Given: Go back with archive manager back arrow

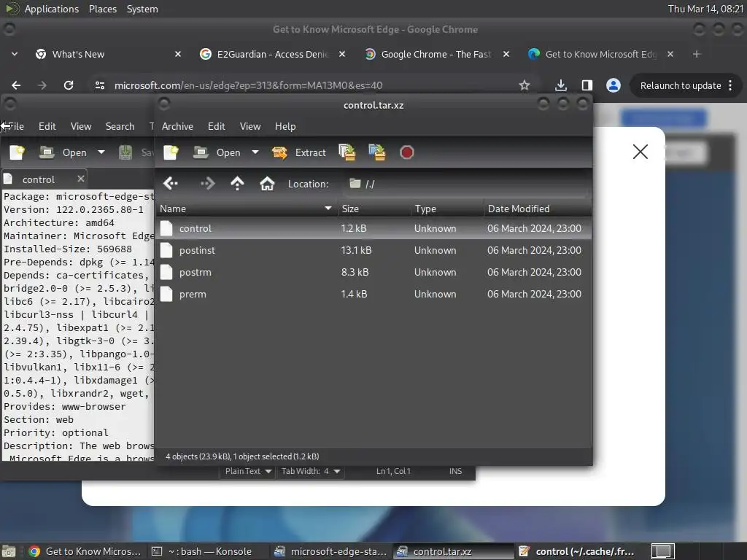Looking at the screenshot, I should point(171,183).
